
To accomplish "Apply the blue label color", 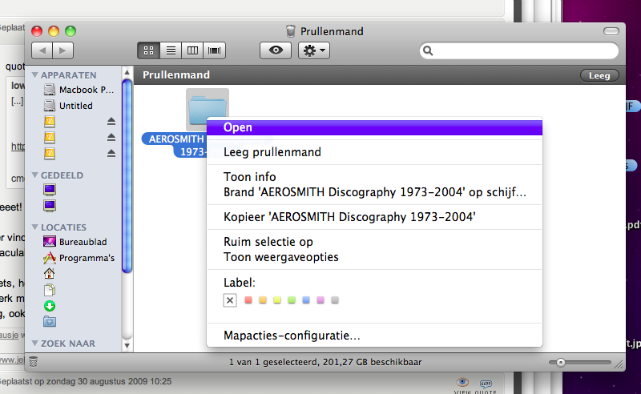I will (x=306, y=300).
